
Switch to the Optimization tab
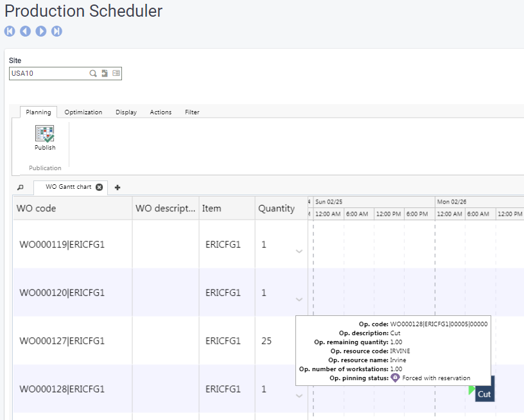click(x=83, y=112)
